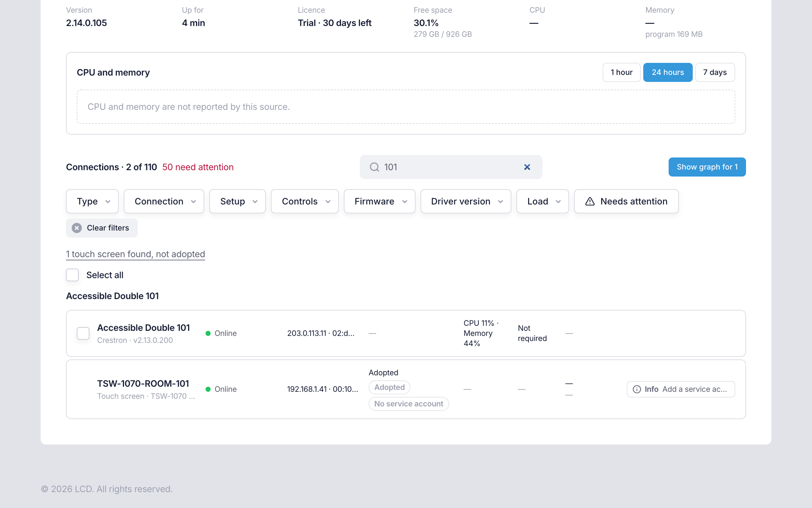Click the free space value 30.1%
This screenshot has height=508, width=812.
tap(426, 23)
